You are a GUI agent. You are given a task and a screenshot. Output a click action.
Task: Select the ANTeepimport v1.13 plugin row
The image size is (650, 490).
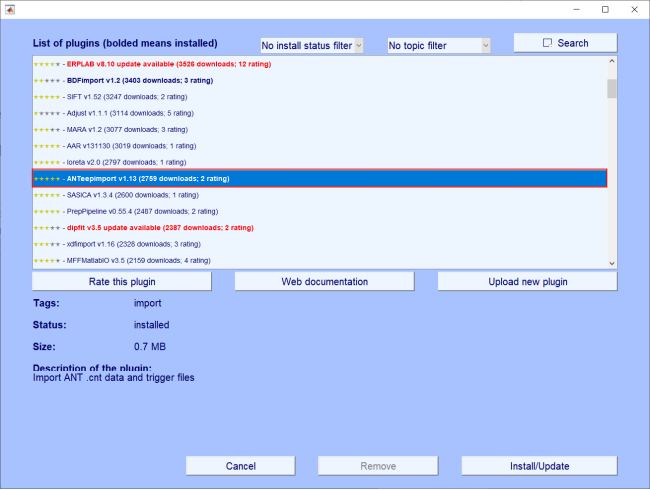pos(320,179)
